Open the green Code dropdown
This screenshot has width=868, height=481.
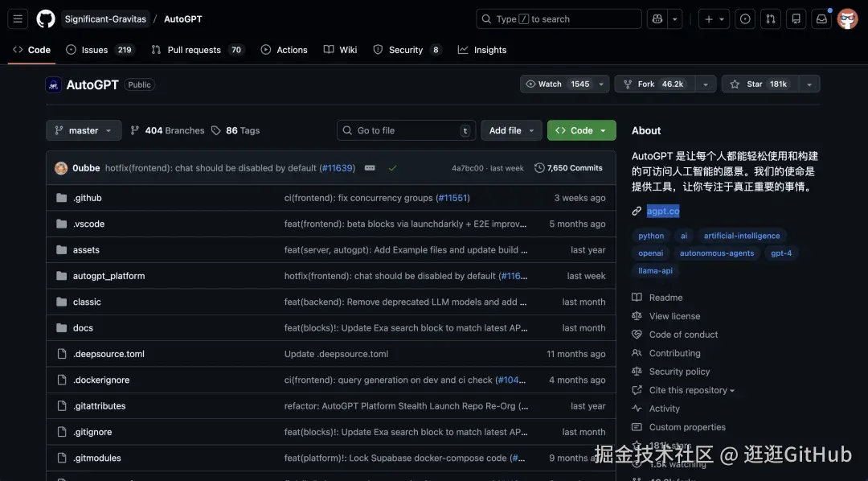581,130
